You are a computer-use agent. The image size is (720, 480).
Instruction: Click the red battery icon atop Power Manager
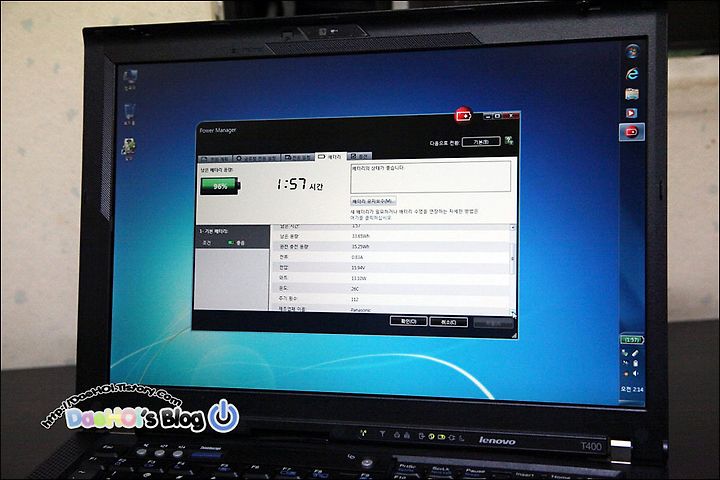tap(463, 115)
